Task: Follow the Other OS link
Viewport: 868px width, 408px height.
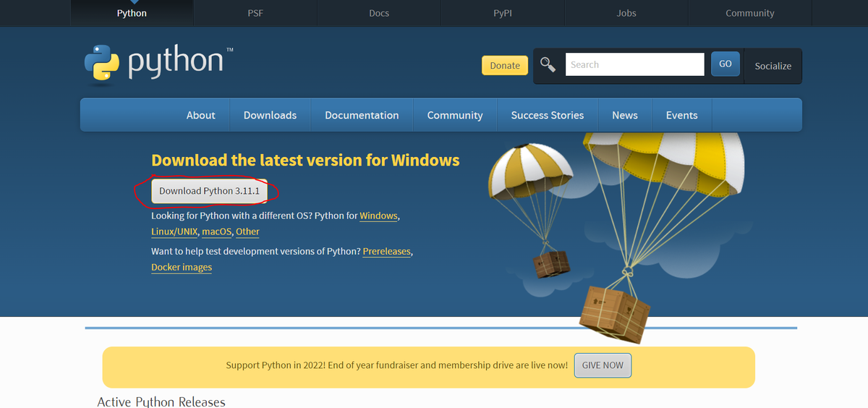Action: click(x=247, y=231)
